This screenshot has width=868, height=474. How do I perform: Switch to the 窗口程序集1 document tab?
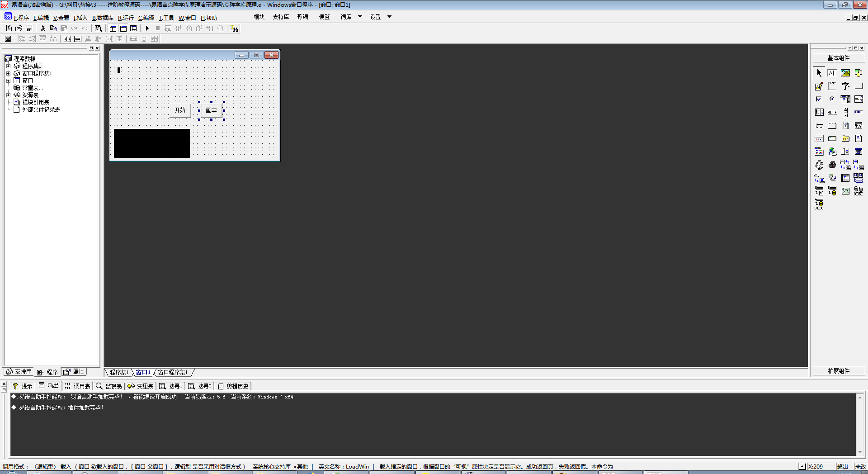point(173,372)
